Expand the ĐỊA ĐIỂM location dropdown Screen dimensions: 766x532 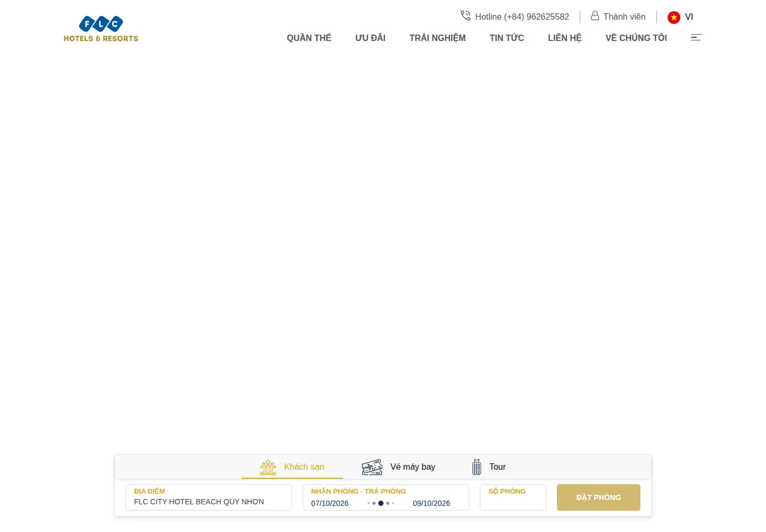click(x=209, y=497)
